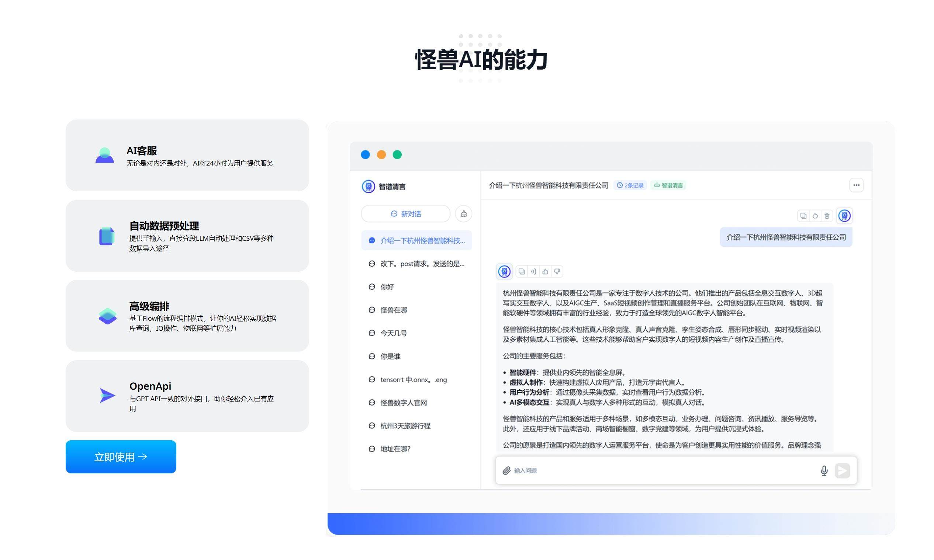Click the 高级编排 card title
This screenshot has width=934, height=560.
tap(149, 306)
